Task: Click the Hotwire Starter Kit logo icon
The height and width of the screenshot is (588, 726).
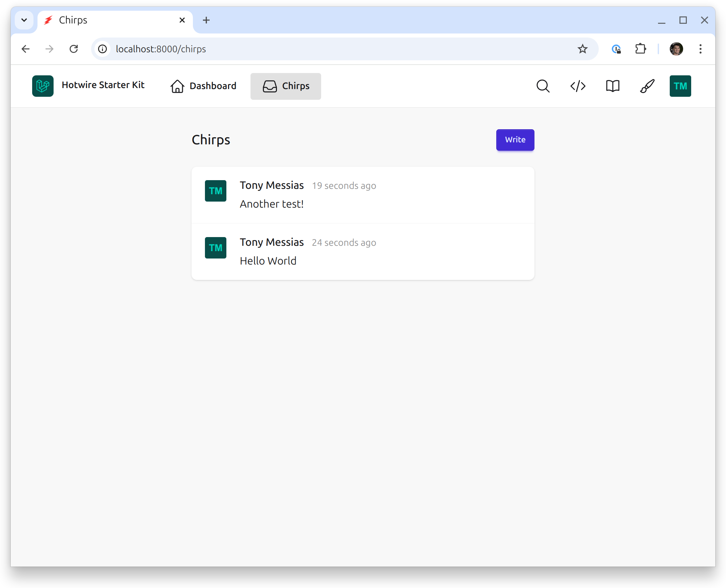Action: point(43,86)
